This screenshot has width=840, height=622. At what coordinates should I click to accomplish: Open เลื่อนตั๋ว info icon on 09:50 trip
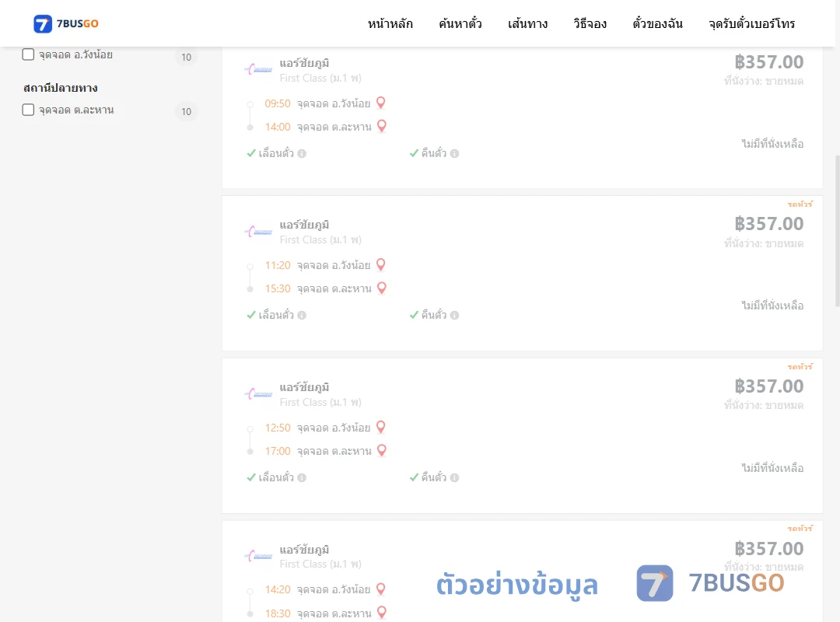302,154
